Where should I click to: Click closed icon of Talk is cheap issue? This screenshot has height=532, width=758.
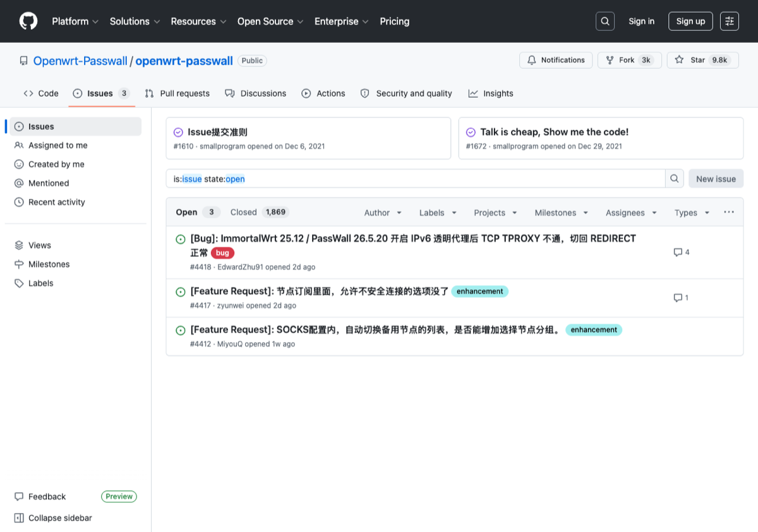click(x=471, y=133)
